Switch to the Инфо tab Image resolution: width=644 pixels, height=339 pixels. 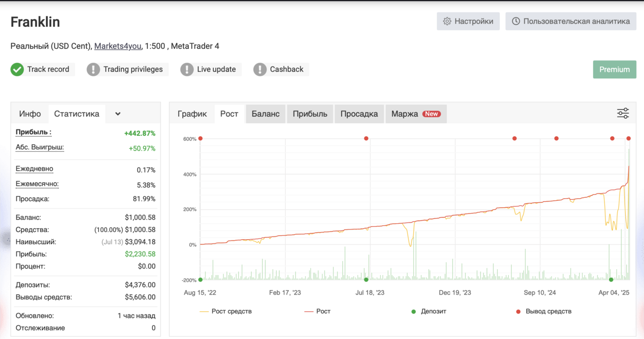(x=30, y=114)
